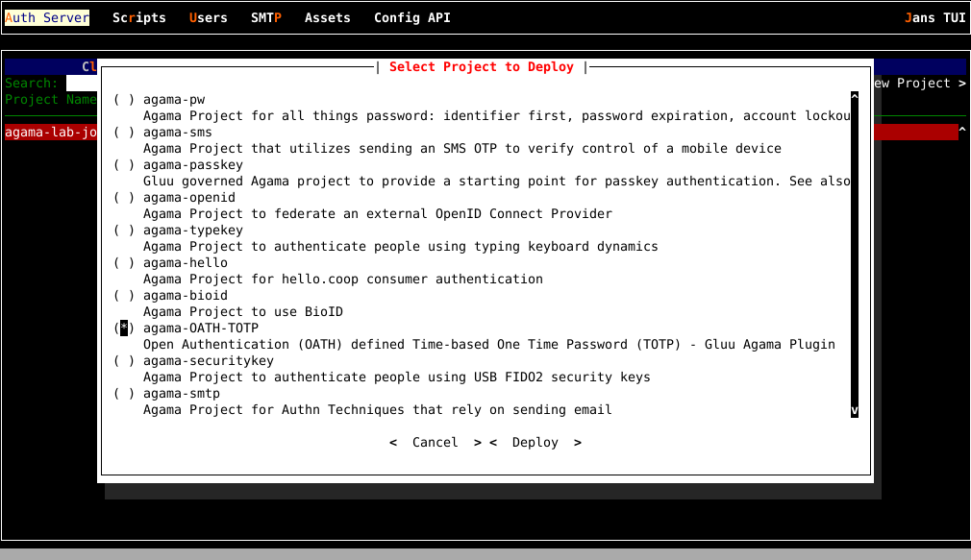
Task: Open the Config API menu
Action: coord(412,18)
